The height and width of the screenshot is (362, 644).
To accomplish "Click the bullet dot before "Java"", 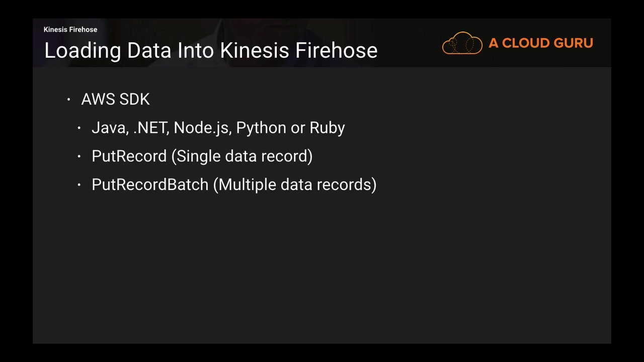I will (79, 128).
